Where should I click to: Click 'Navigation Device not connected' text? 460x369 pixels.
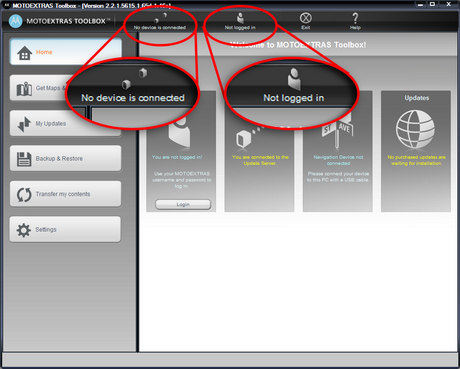[x=338, y=160]
